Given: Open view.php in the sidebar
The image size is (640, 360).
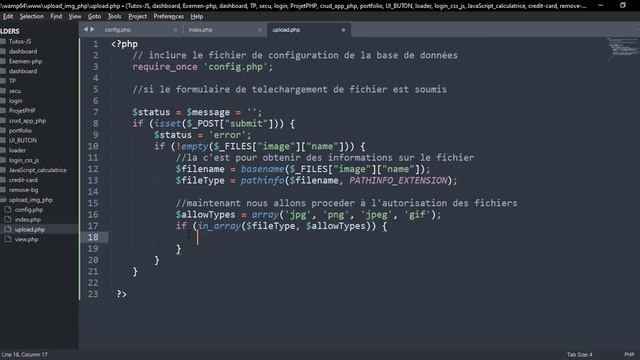Looking at the screenshot, I should pos(27,240).
